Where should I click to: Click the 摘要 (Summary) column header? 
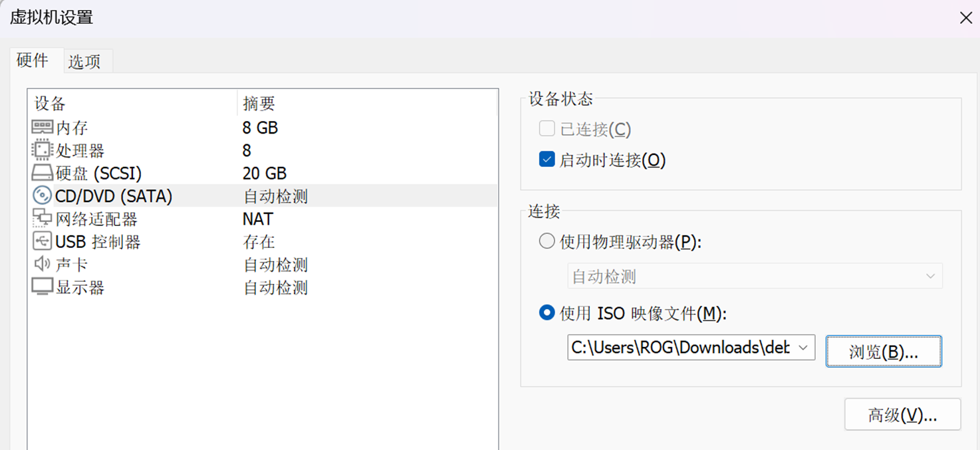[259, 104]
